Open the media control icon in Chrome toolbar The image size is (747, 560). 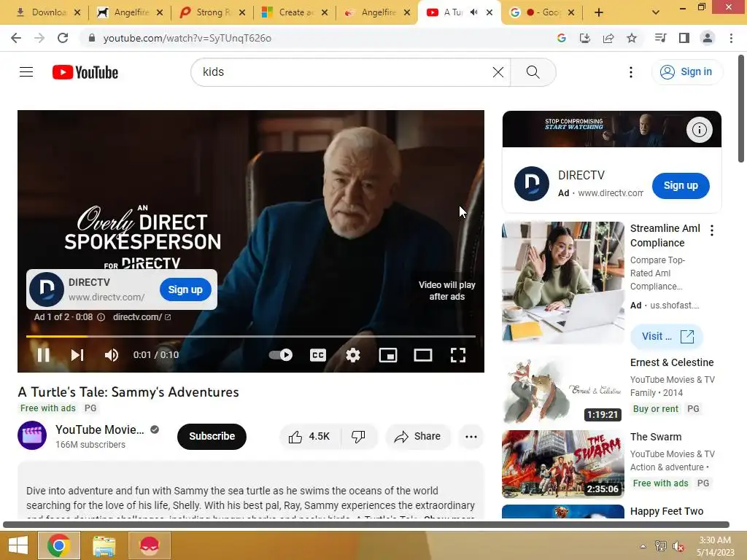point(660,38)
